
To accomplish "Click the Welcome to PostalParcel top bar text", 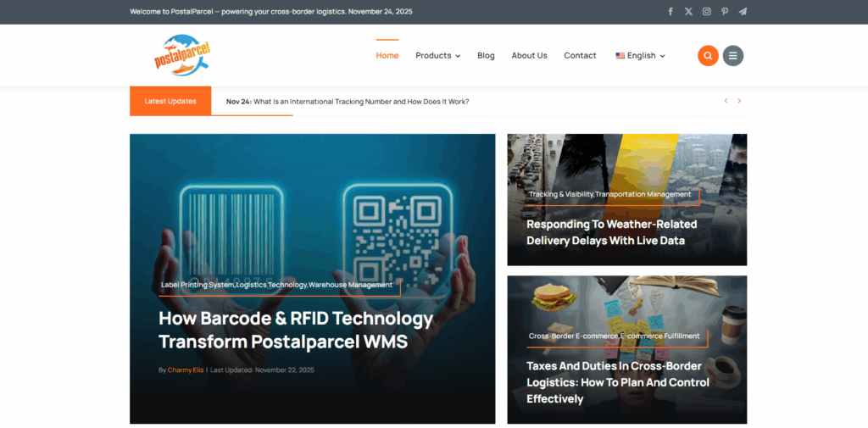I will pyautogui.click(x=271, y=12).
